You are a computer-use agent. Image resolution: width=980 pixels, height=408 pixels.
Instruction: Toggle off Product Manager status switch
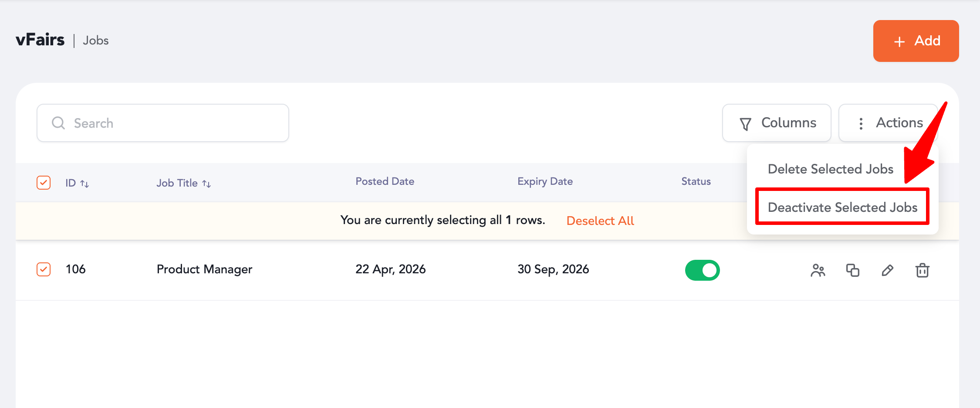click(702, 270)
